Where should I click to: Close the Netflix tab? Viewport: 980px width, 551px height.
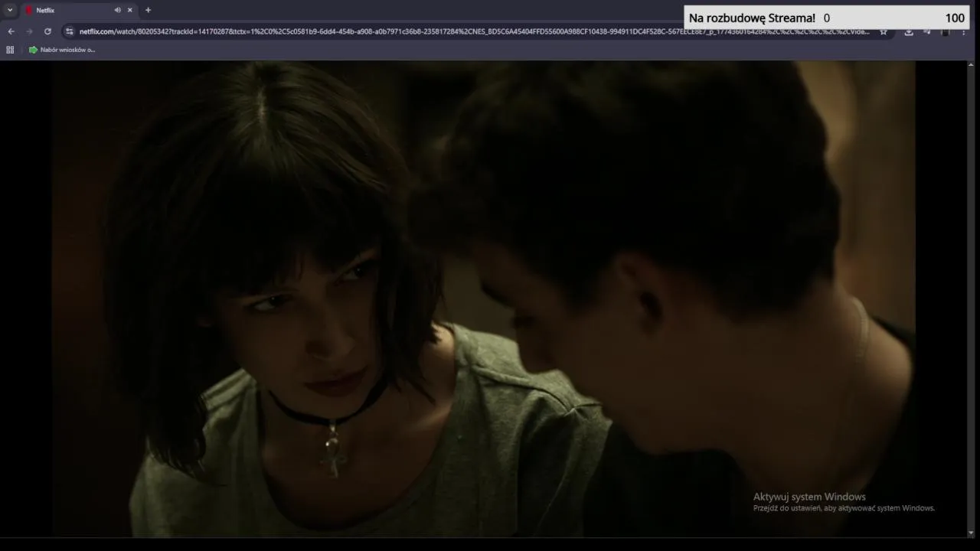tap(130, 10)
